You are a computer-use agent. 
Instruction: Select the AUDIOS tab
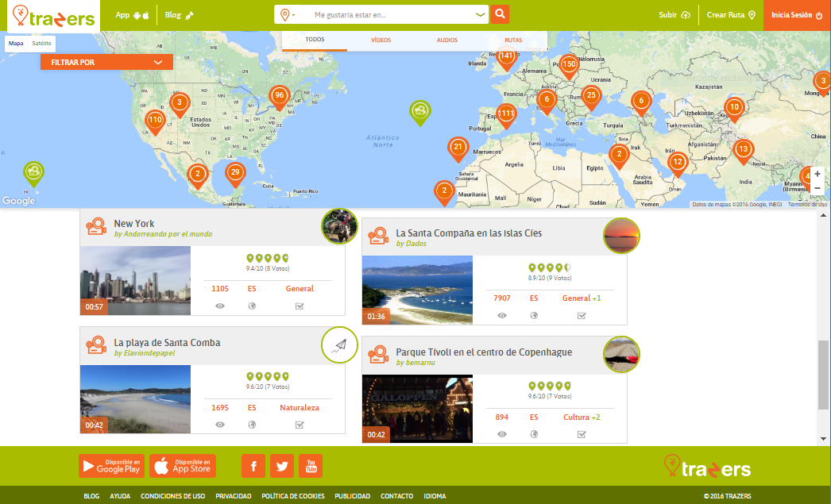[x=446, y=40]
